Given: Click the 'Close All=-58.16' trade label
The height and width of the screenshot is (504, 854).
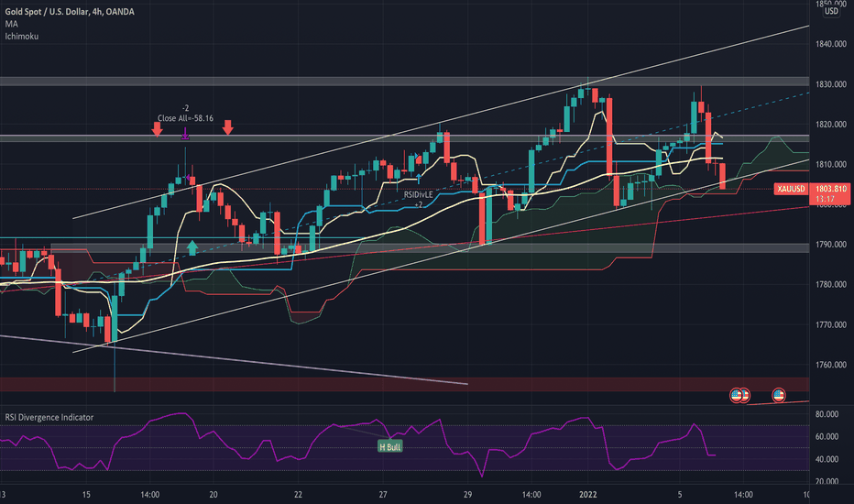Looking at the screenshot, I should pyautogui.click(x=185, y=118).
